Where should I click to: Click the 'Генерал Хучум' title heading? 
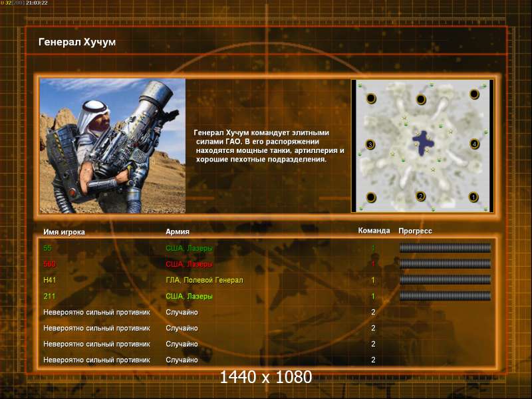click(77, 42)
